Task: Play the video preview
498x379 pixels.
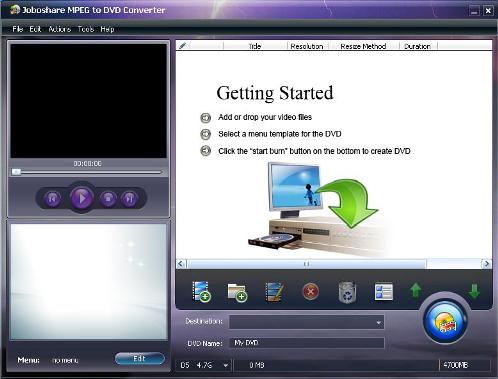Action: 82,198
